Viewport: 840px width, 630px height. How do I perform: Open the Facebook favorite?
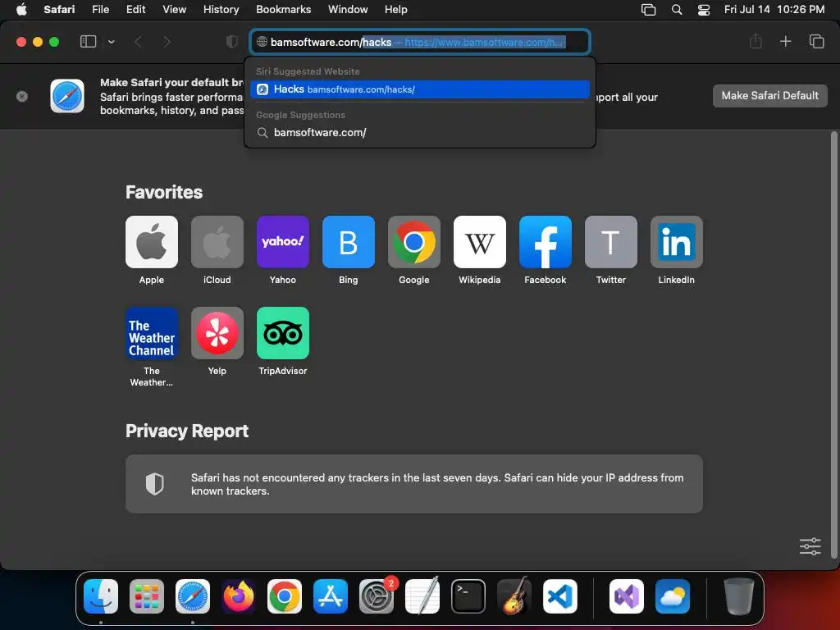click(546, 242)
